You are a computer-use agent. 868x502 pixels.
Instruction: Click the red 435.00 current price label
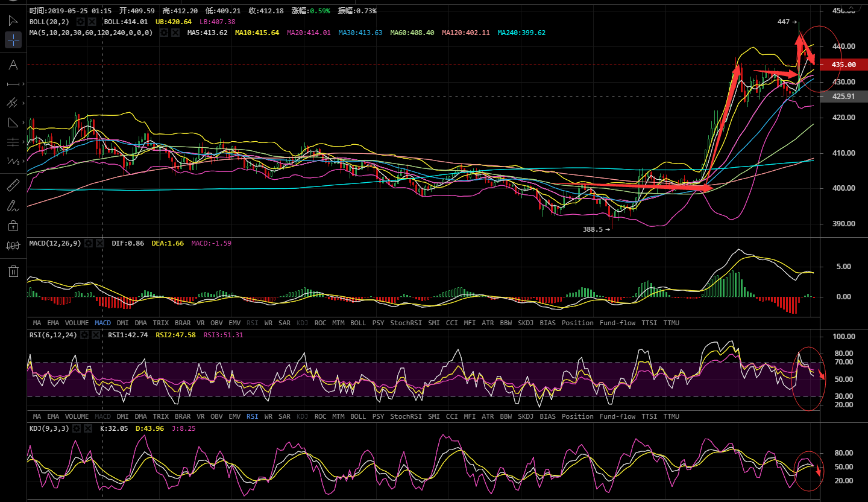point(844,65)
